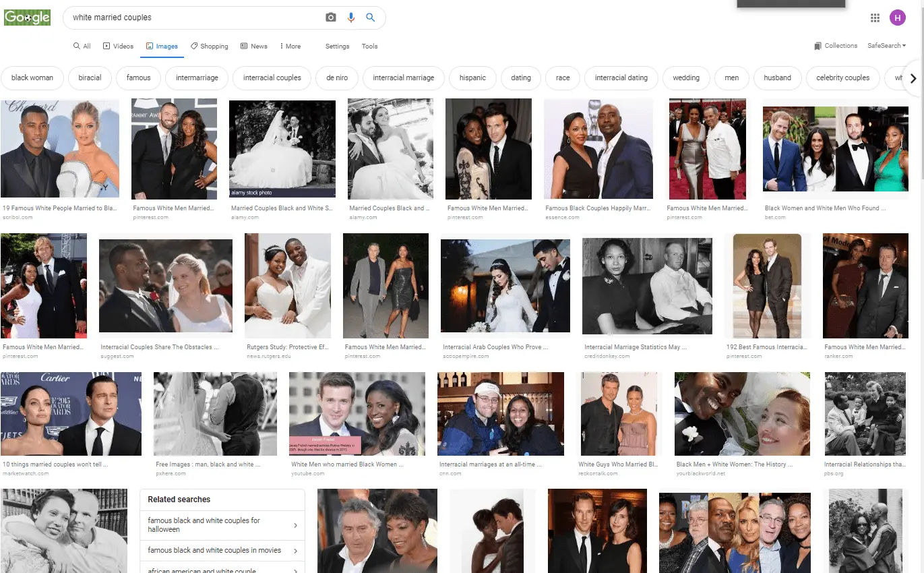
Task: Click the Google logo
Action: pos(27,17)
